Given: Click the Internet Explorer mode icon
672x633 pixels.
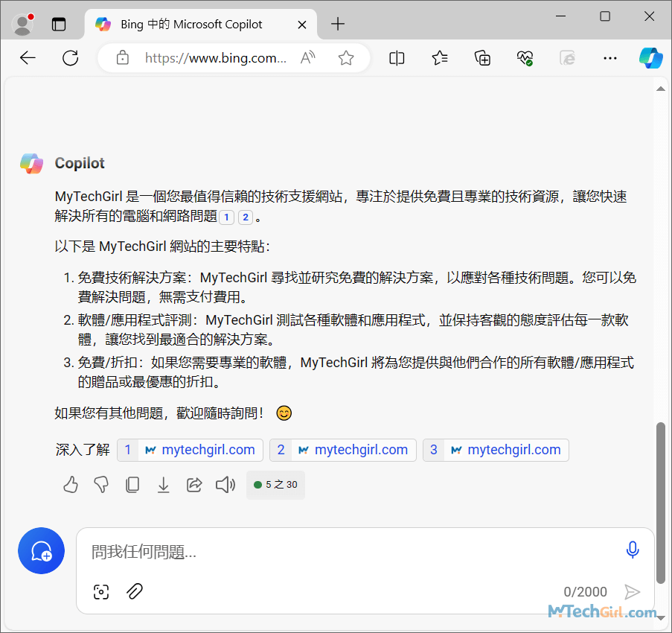Looking at the screenshot, I should (x=567, y=57).
